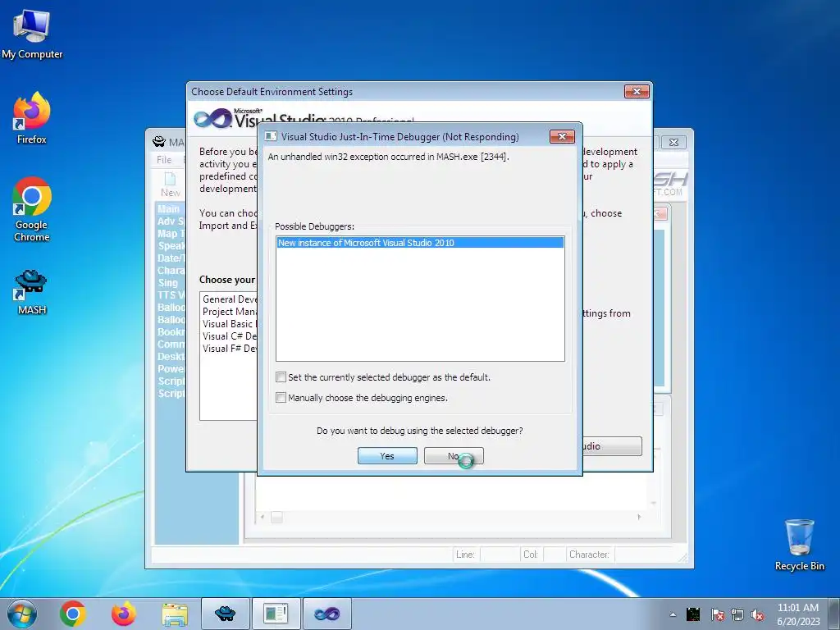Viewport: 840px width, 630px height.
Task: Click horizontal scrollbar left arrow in MASH
Action: point(262,517)
